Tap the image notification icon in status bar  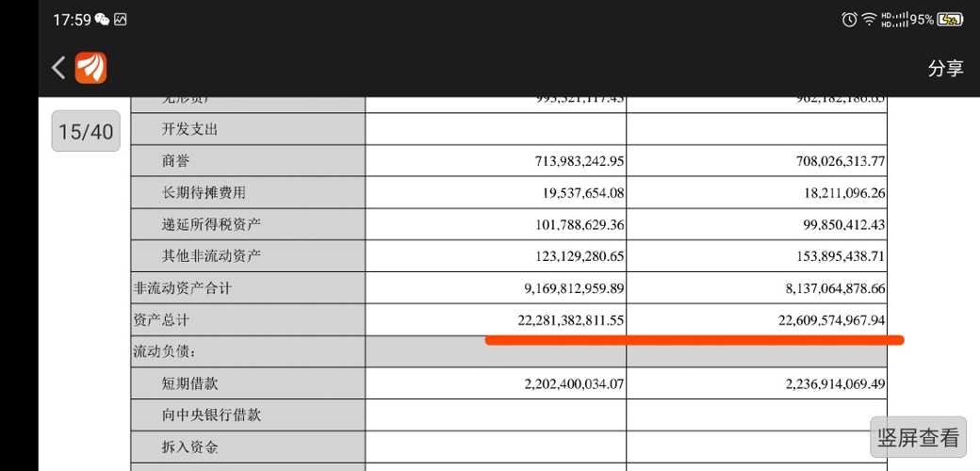121,20
